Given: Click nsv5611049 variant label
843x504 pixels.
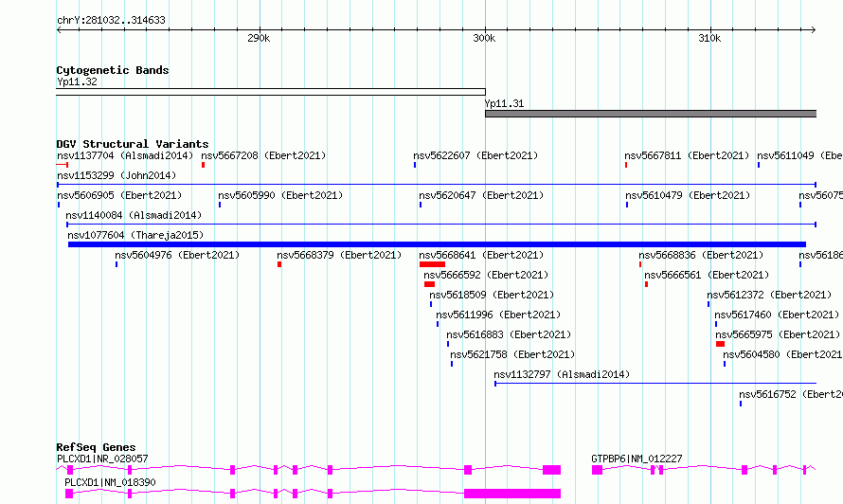Looking at the screenshot, I should coord(800,155).
